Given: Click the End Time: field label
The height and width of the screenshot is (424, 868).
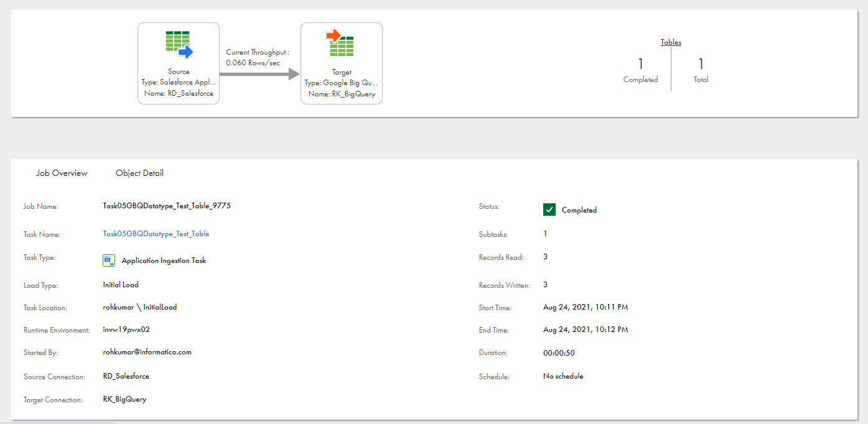Looking at the screenshot, I should 493,331.
